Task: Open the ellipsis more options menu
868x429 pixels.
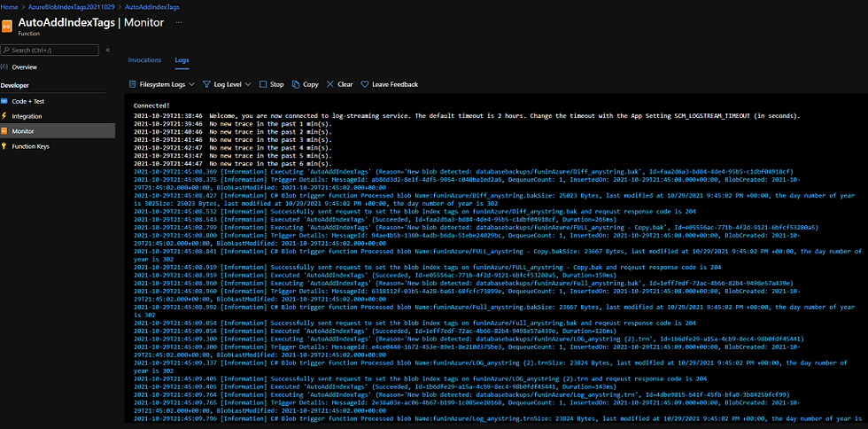Action: point(178,22)
